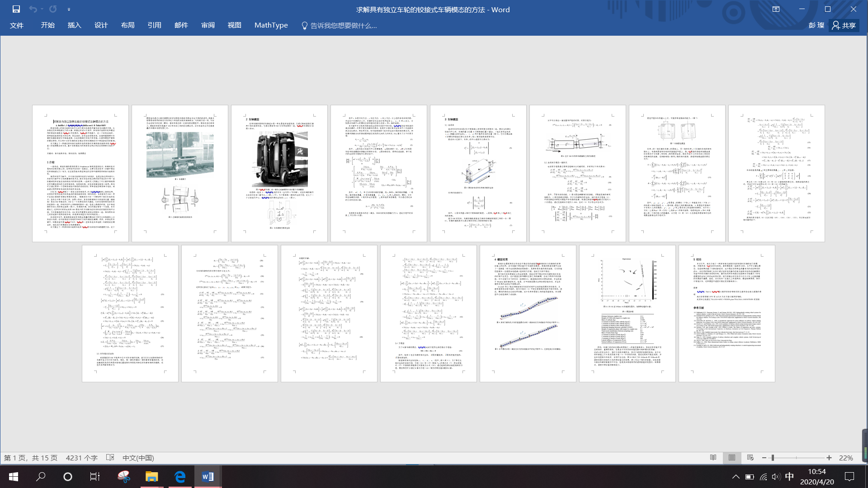The height and width of the screenshot is (488, 868).
Task: Open the 引用 ribbon tab
Action: (x=154, y=25)
